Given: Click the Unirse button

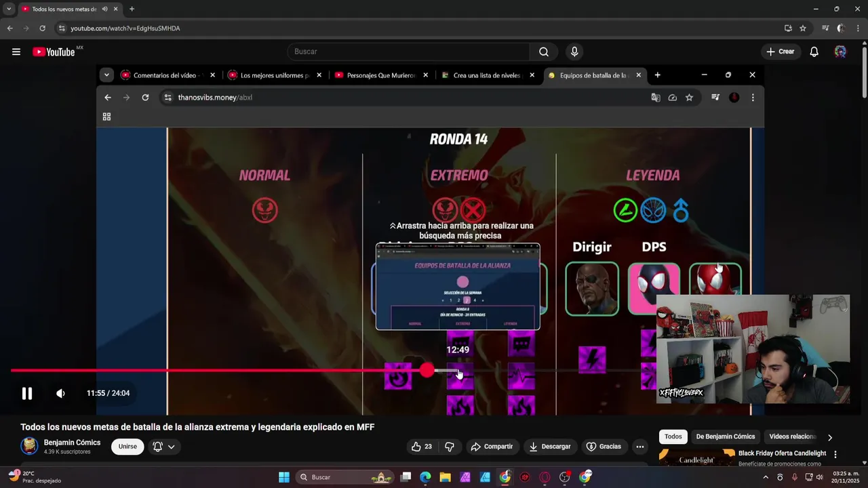Looking at the screenshot, I should (127, 447).
